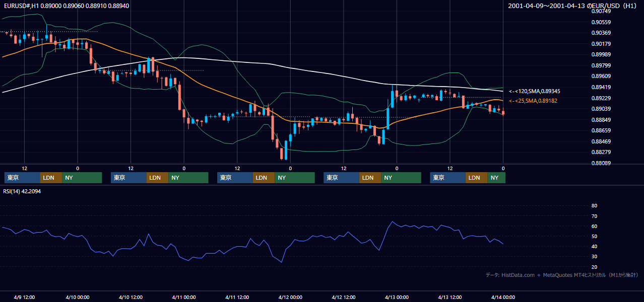Select the 4/14 00:00 date axis label
The image size is (644, 302).
[x=502, y=297]
